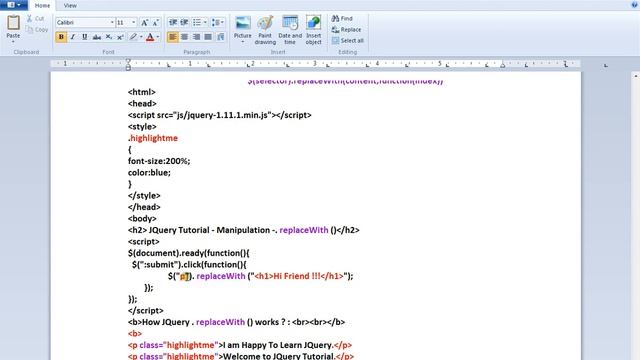Toggle Underline formatting

[84, 37]
